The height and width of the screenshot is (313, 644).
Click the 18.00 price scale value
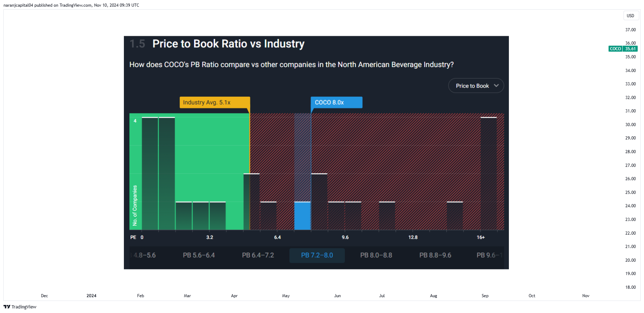click(630, 287)
